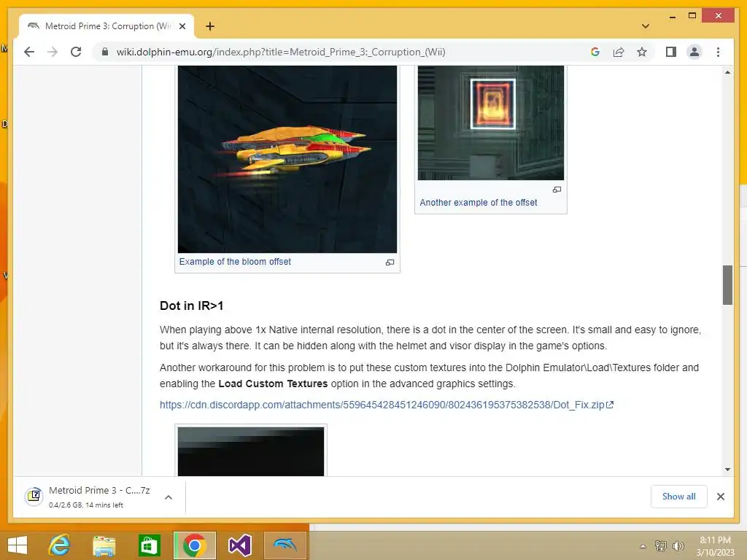Click the forward navigation arrow

coord(53,52)
